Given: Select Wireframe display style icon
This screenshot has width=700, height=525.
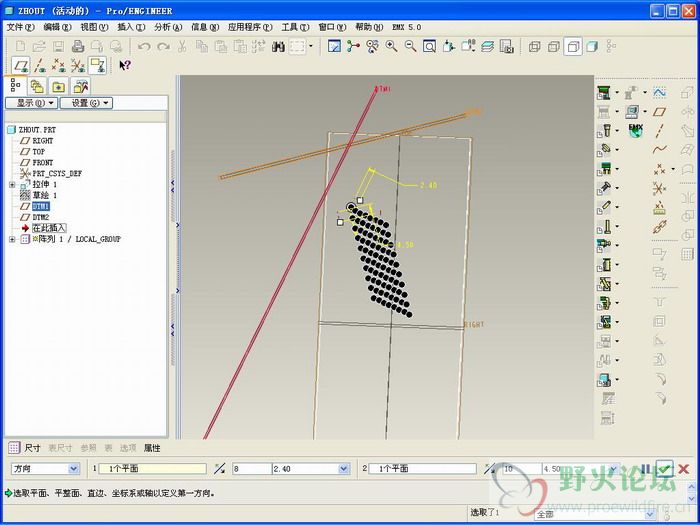Looking at the screenshot, I should tap(534, 46).
